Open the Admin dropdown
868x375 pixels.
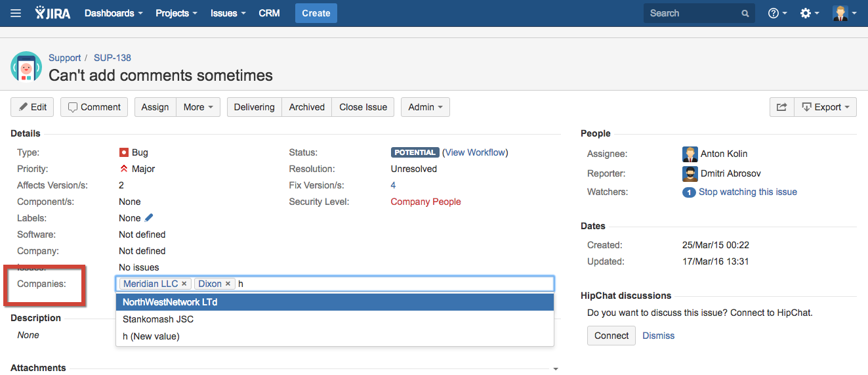pyautogui.click(x=424, y=107)
